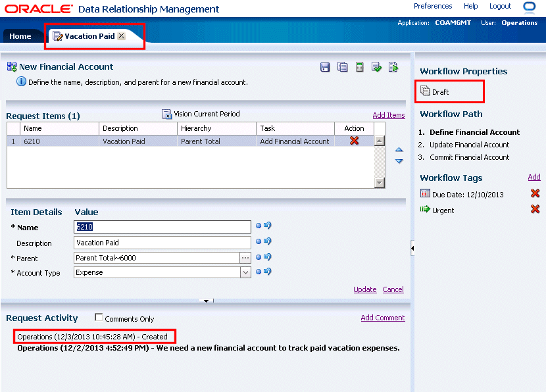Image resolution: width=546 pixels, height=392 pixels.
Task: Click into the Description input field
Action: click(x=162, y=243)
